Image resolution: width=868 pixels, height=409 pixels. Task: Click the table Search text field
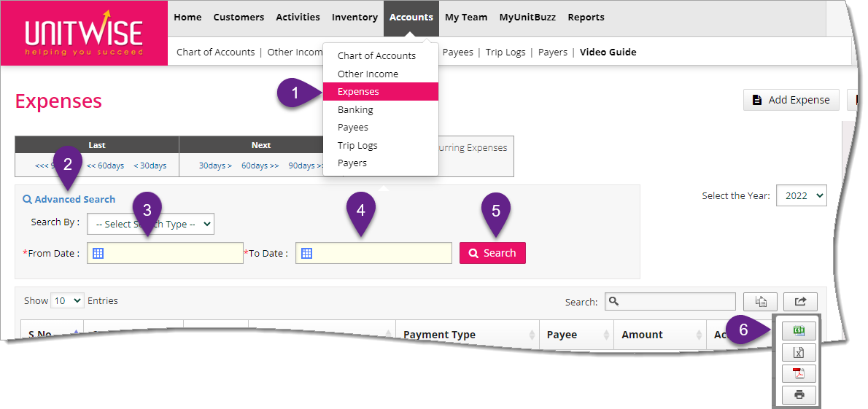pos(670,301)
